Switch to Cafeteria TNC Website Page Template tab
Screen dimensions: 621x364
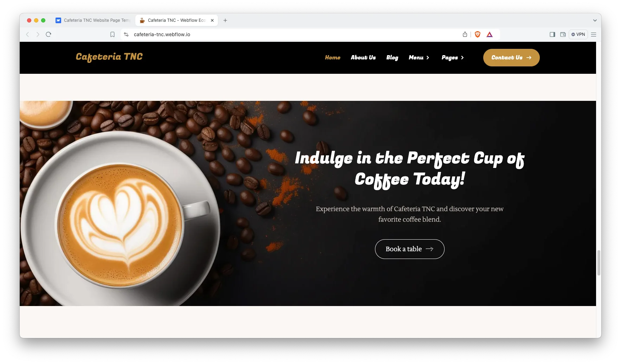[x=92, y=20]
